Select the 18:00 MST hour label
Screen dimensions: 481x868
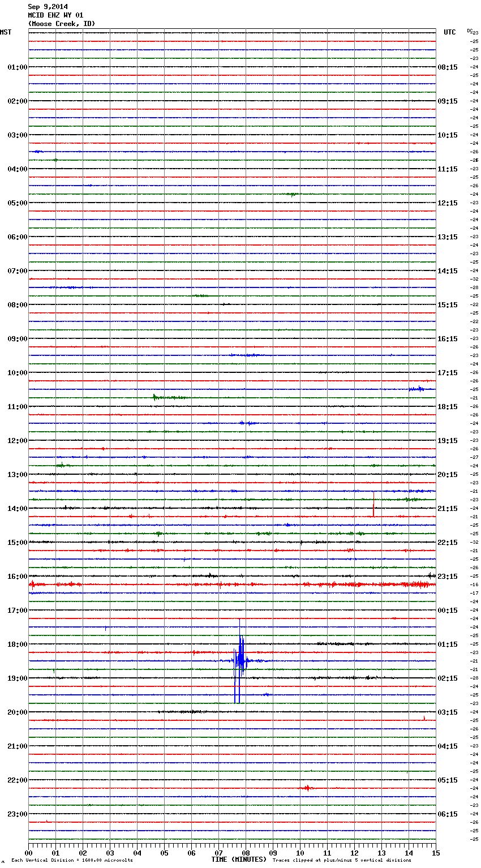tap(18, 644)
